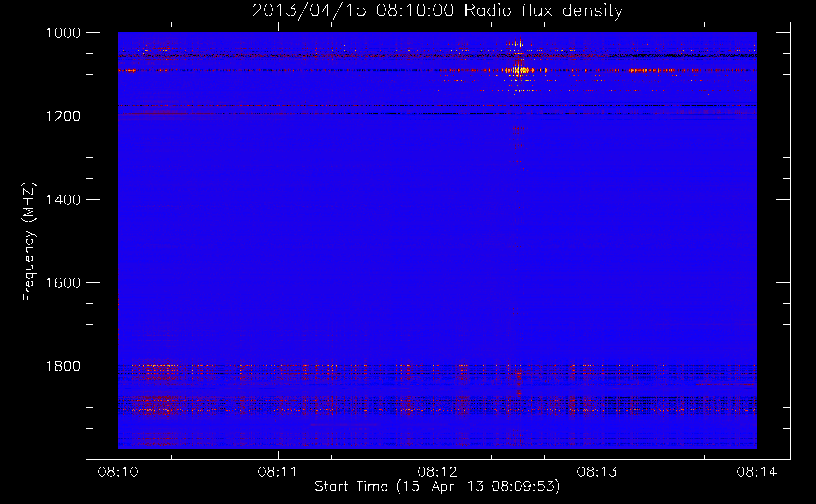Click the 08:12 time tick label
Image resolution: width=816 pixels, height=504 pixels.
tap(438, 472)
